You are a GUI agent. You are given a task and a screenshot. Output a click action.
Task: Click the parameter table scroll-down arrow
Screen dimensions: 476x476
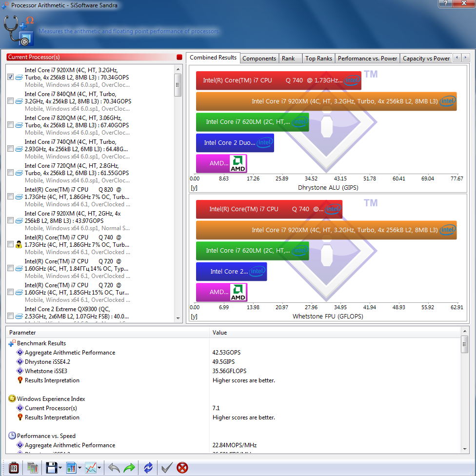pyautogui.click(x=464, y=449)
